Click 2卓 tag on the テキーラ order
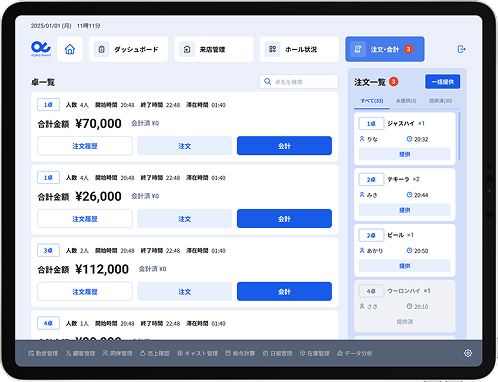Screen dimensions: 498x382 [x=371, y=179]
